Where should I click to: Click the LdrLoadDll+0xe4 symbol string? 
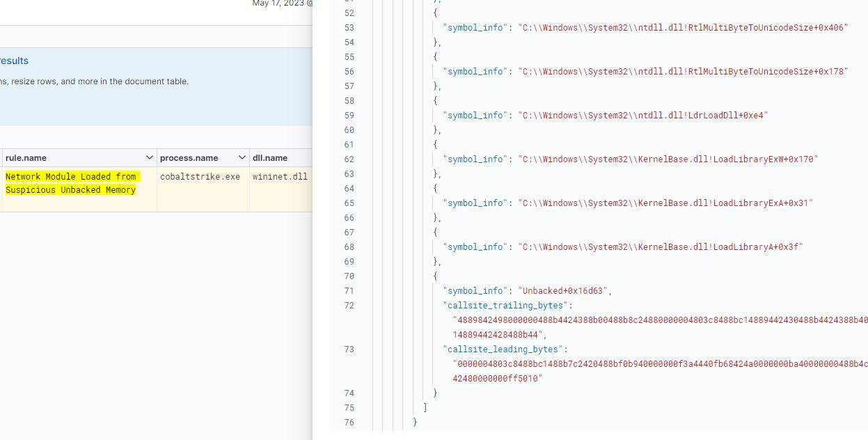point(642,116)
